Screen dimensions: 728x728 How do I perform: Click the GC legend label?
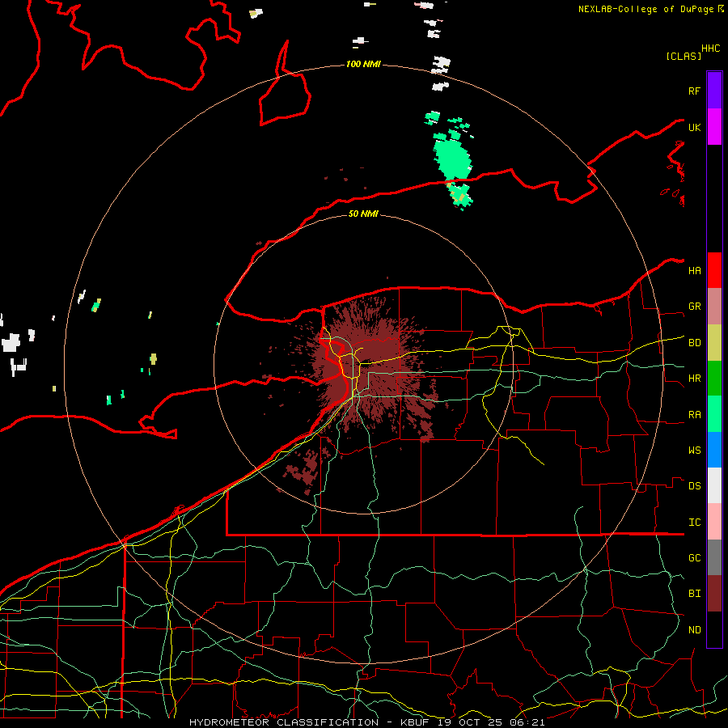[x=694, y=558]
